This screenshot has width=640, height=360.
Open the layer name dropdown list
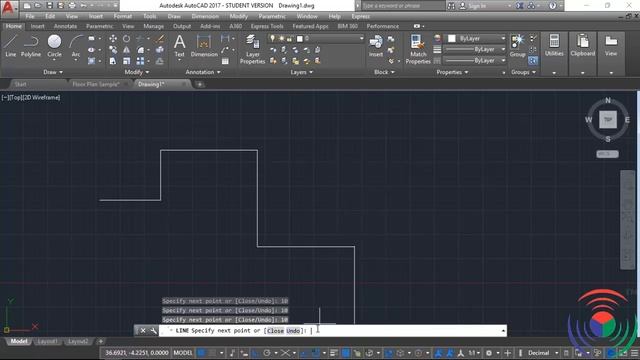coord(361,38)
